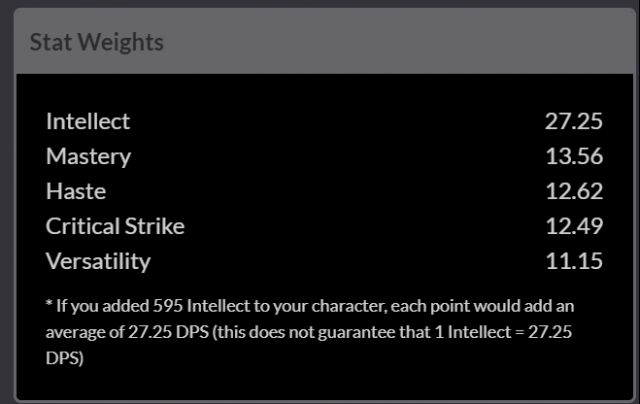The width and height of the screenshot is (640, 404).
Task: Click the Intellect weight value 27.25
Action: point(574,122)
